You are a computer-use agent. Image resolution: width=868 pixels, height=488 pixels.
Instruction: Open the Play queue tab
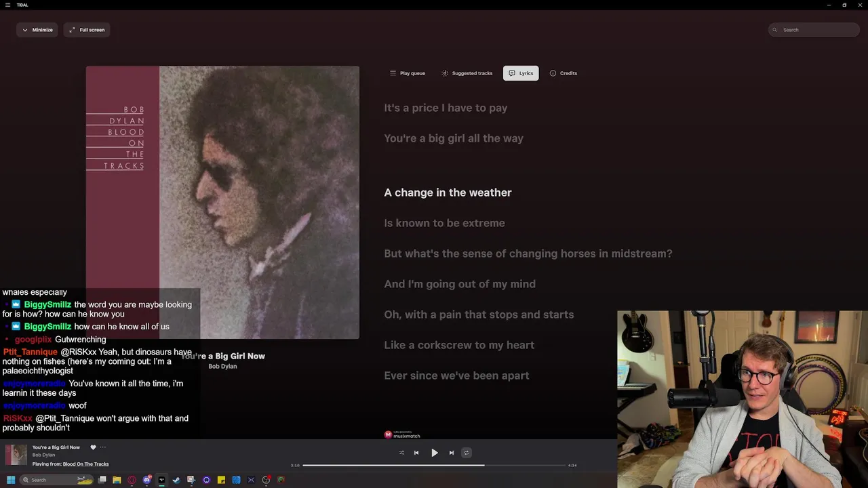point(408,73)
